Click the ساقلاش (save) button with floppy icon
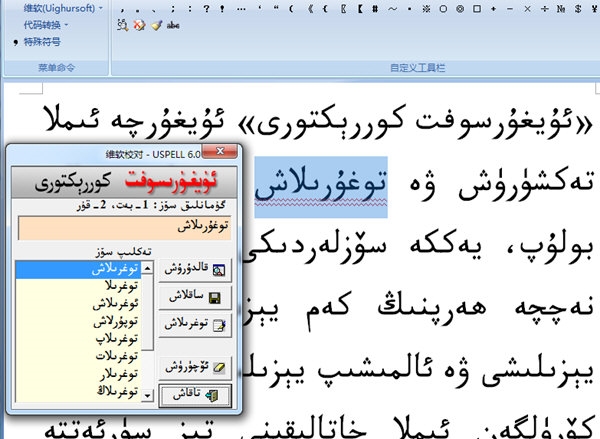Screen dimensions: 600x439 [x=195, y=297]
